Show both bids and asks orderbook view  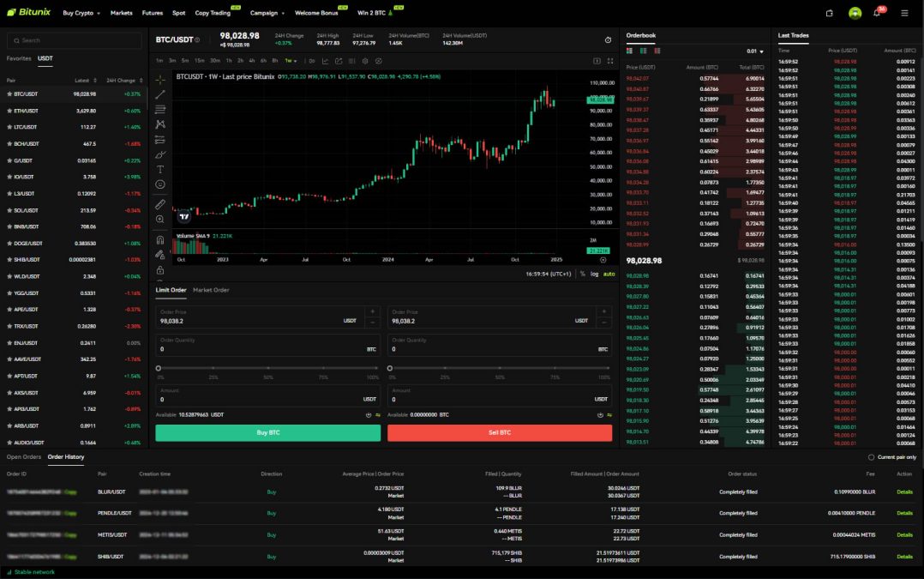point(629,51)
